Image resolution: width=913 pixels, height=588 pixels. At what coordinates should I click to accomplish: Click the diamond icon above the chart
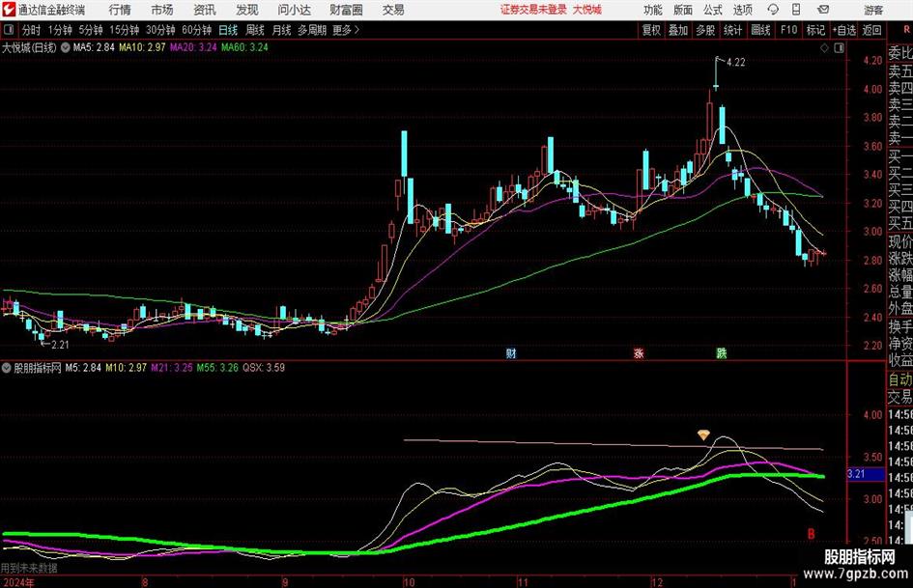824,48
